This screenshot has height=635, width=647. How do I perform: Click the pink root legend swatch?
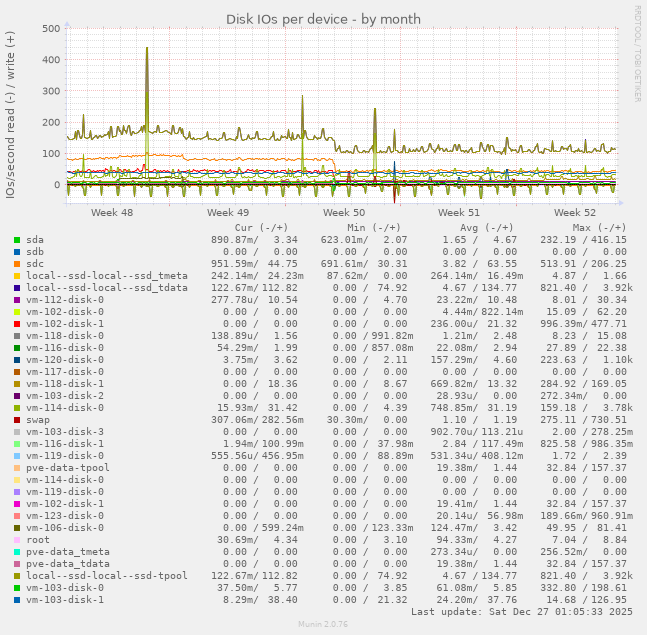[x=17, y=540]
